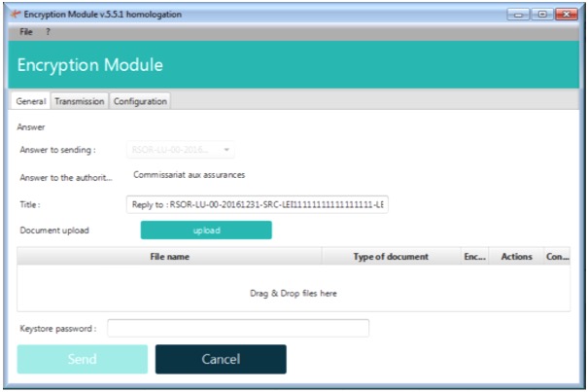Sort by File name column header
Image resolution: width=588 pixels, height=392 pixels.
(169, 257)
